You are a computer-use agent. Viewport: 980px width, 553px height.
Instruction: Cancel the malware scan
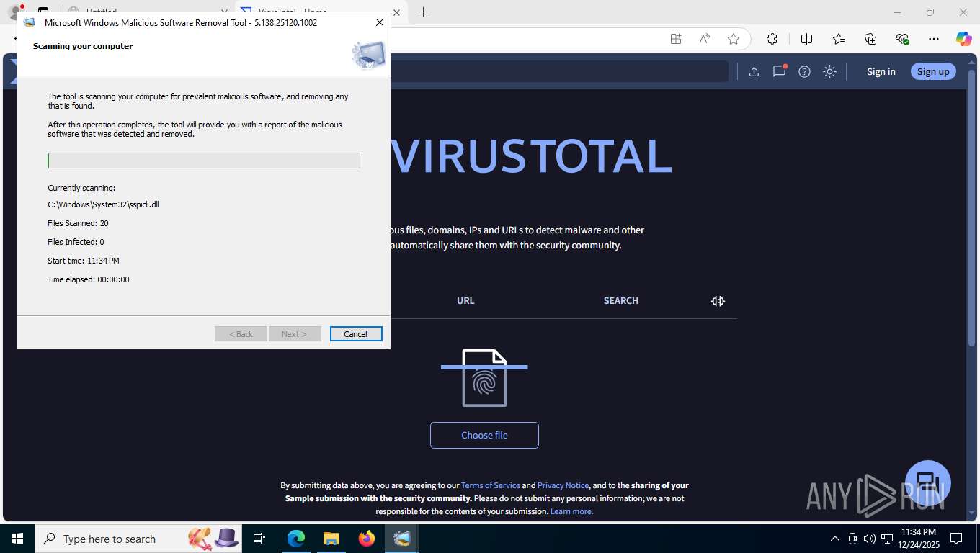pos(355,334)
